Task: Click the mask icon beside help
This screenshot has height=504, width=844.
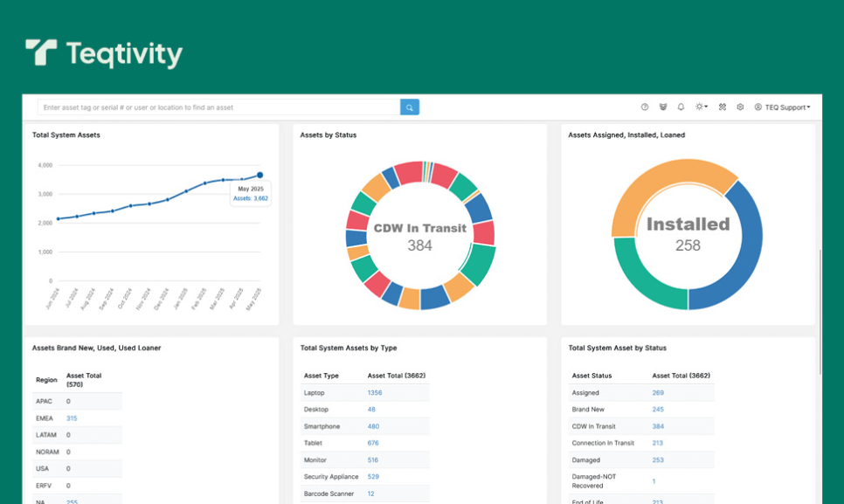Action: pos(663,107)
